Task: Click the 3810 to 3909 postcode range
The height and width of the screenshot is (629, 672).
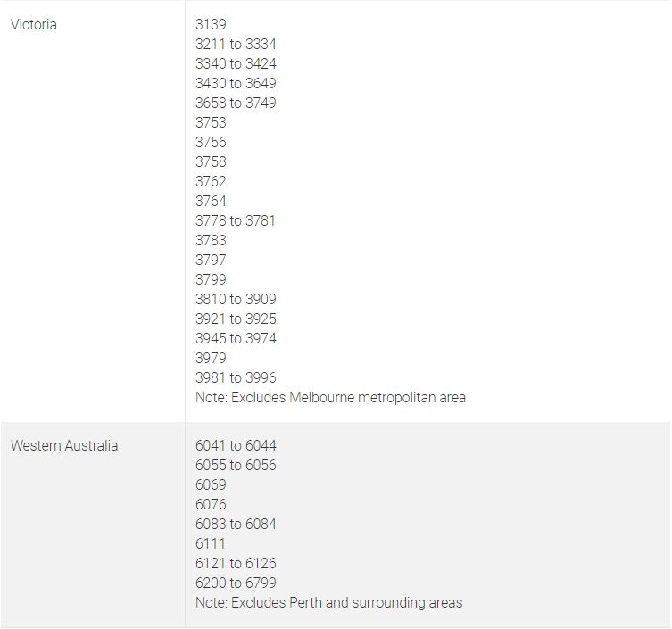Action: click(236, 299)
